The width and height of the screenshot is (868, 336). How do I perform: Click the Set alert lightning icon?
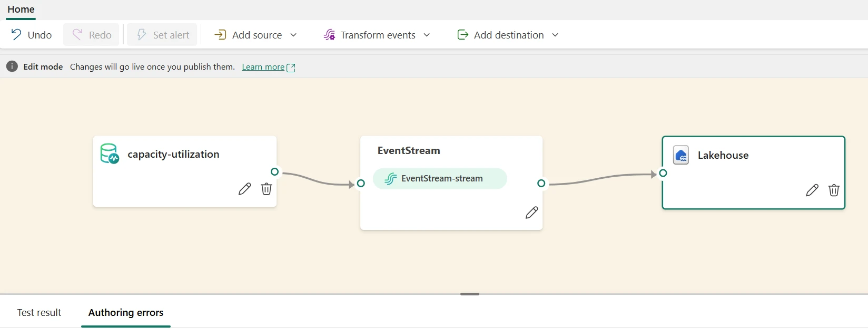pos(141,34)
